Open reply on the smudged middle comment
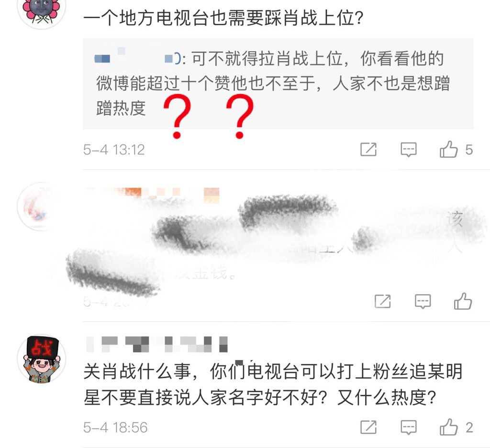Image resolution: width=490 pixels, height=448 pixels. [x=423, y=302]
